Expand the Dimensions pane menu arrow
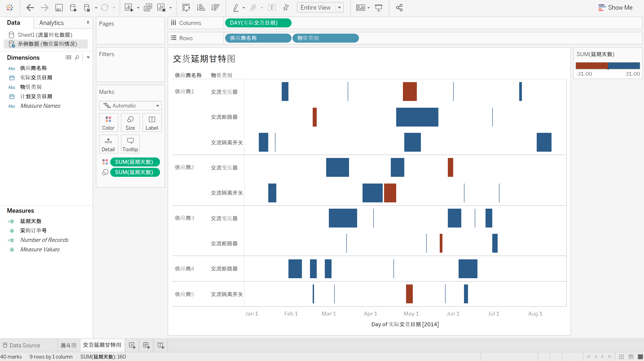The image size is (644, 361). click(88, 57)
